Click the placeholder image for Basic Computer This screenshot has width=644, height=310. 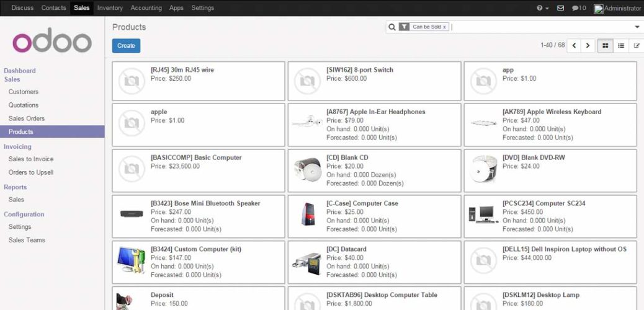[x=132, y=169]
